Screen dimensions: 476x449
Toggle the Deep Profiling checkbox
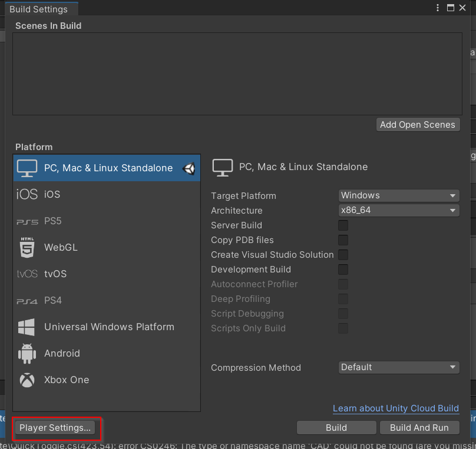[343, 299]
